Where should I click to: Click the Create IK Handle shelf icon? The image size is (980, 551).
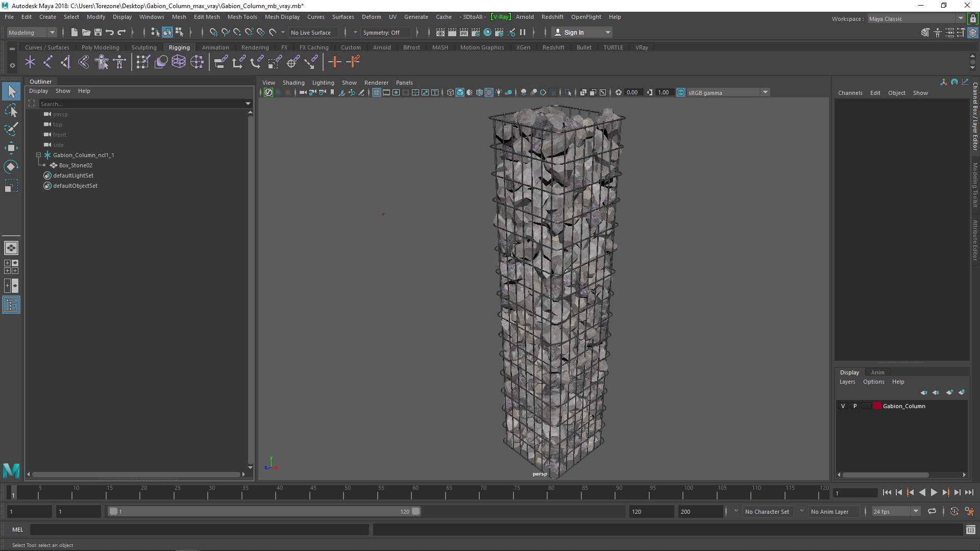coord(65,62)
